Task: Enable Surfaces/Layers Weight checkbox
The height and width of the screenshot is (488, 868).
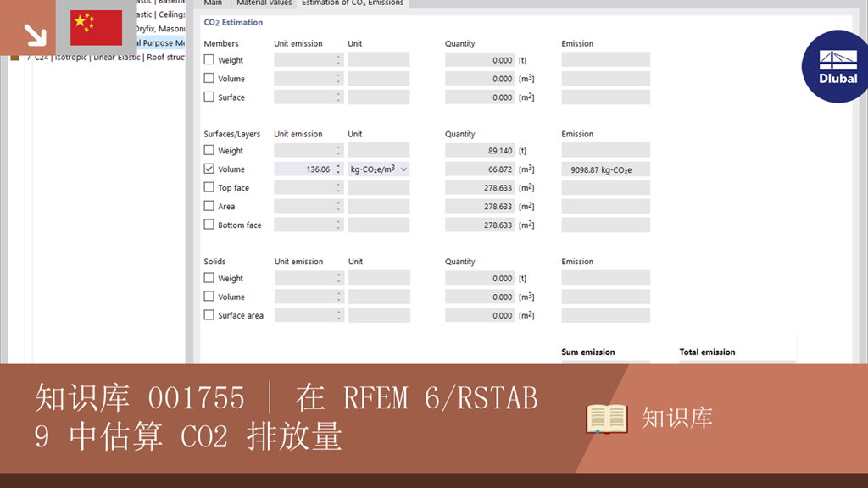Action: tap(209, 150)
